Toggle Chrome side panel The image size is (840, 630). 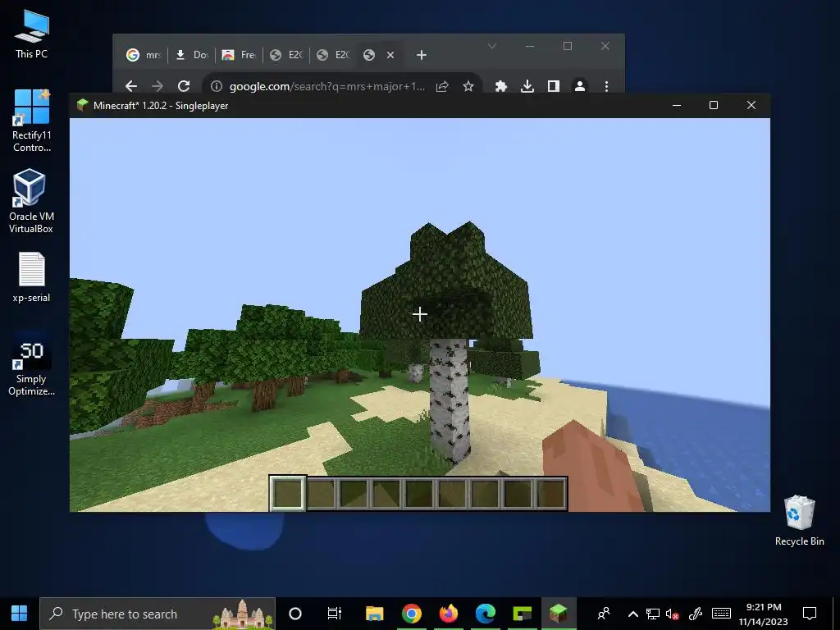(x=554, y=86)
